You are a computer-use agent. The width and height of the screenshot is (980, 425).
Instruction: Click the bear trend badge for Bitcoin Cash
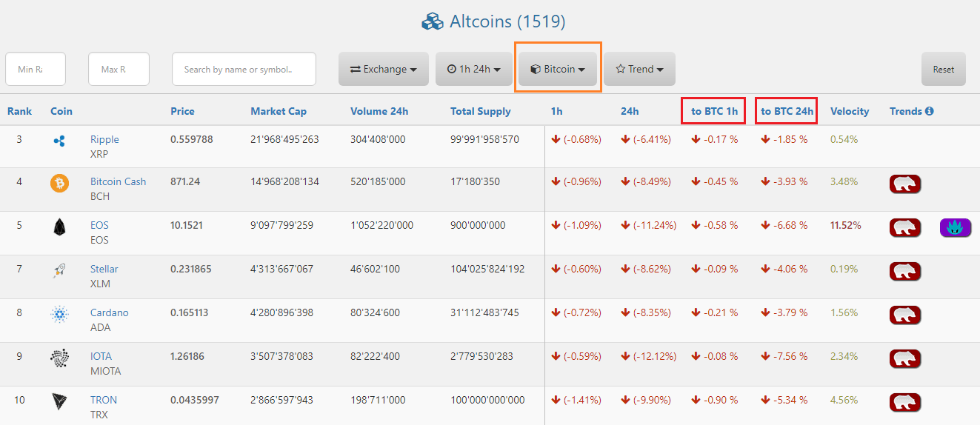point(904,184)
